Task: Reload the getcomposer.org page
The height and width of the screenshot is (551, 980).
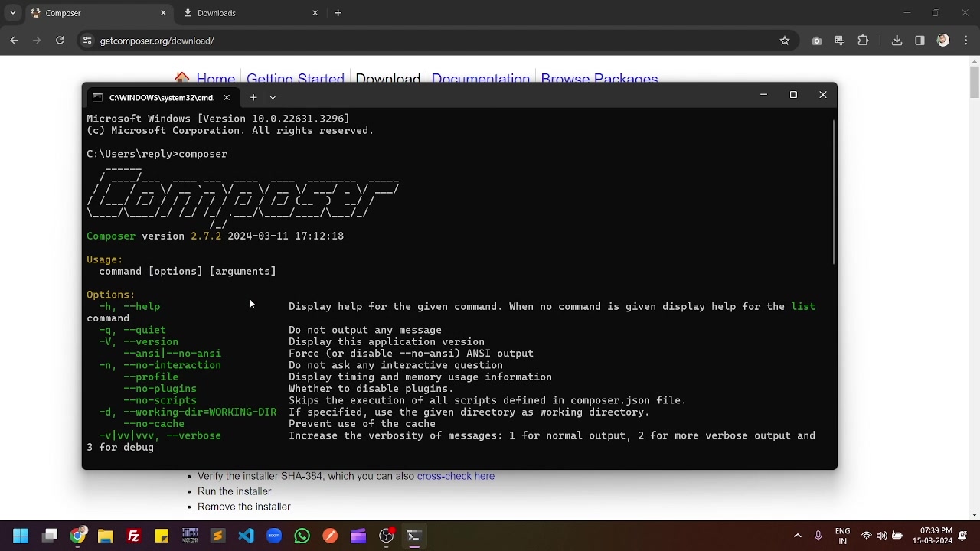Action: 60,41
